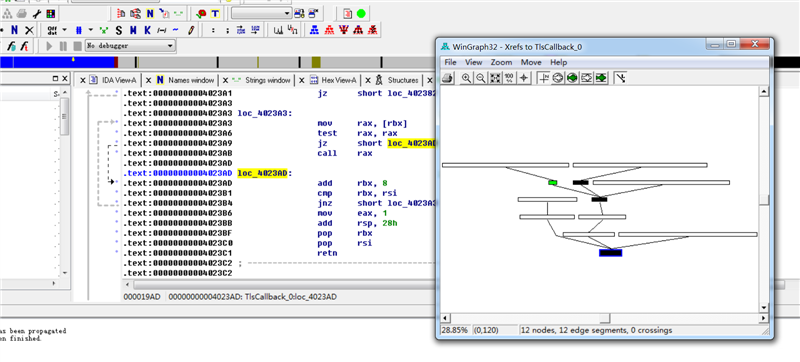Open the dropdown arrow beside the blue hash icon

coord(90,30)
